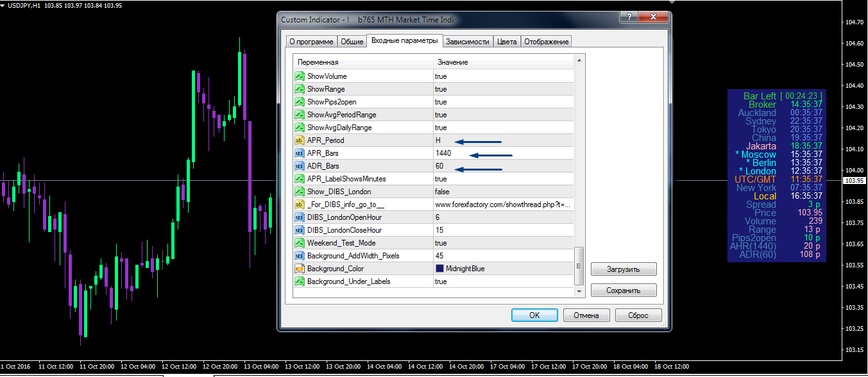The height and width of the screenshot is (377, 868).
Task: Select the Show_DIBS_London boolean icon
Action: pos(300,192)
